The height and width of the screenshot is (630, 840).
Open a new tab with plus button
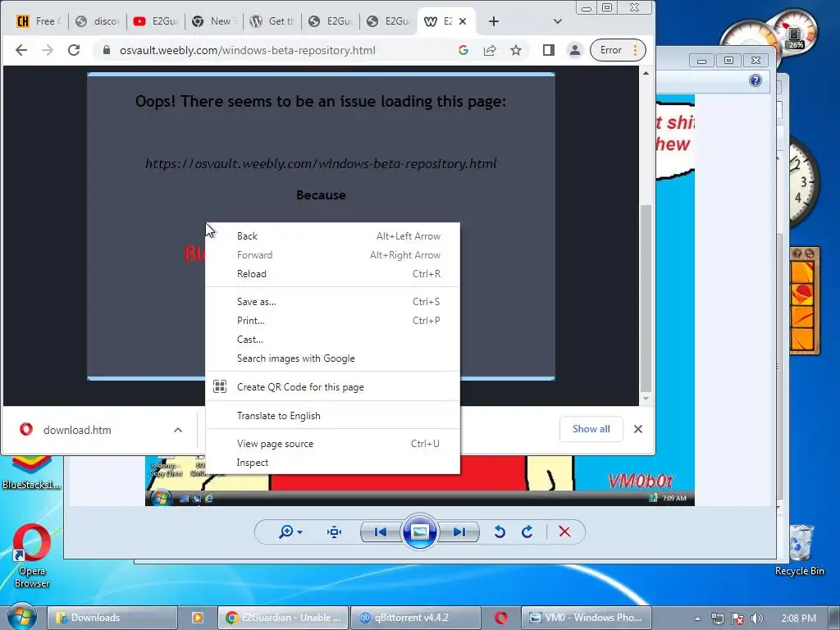coord(493,21)
